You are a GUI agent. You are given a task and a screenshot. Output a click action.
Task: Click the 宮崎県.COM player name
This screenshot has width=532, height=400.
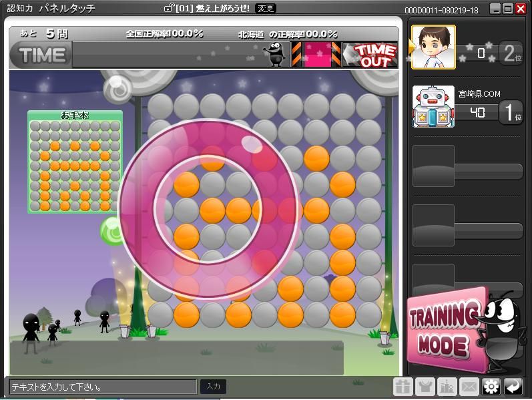[x=479, y=93]
